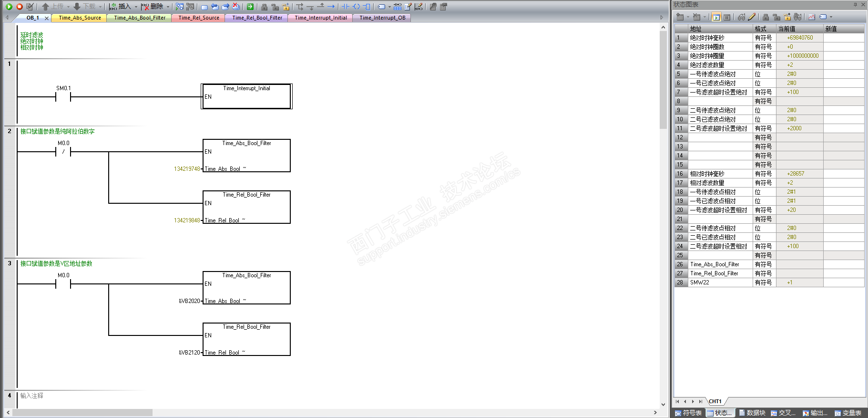
Task: Select the CHT1 chart tab
Action: pos(715,401)
